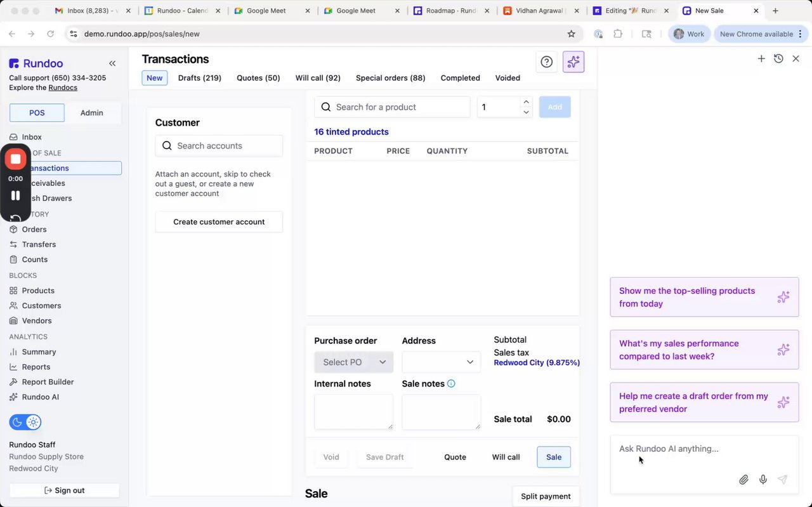Collapse the Rundoo sidebar
The image size is (812, 507).
coord(112,63)
